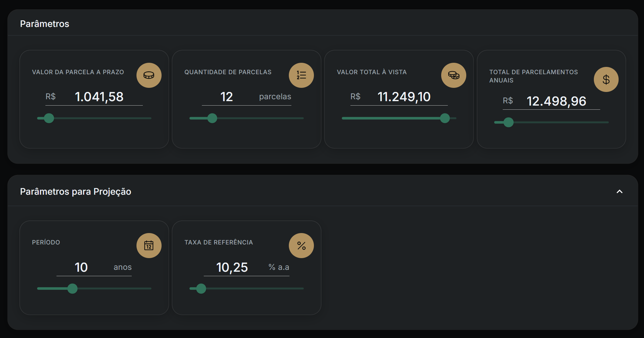Click the dollar sign icon for Parcelamentos Anuais

(x=606, y=79)
